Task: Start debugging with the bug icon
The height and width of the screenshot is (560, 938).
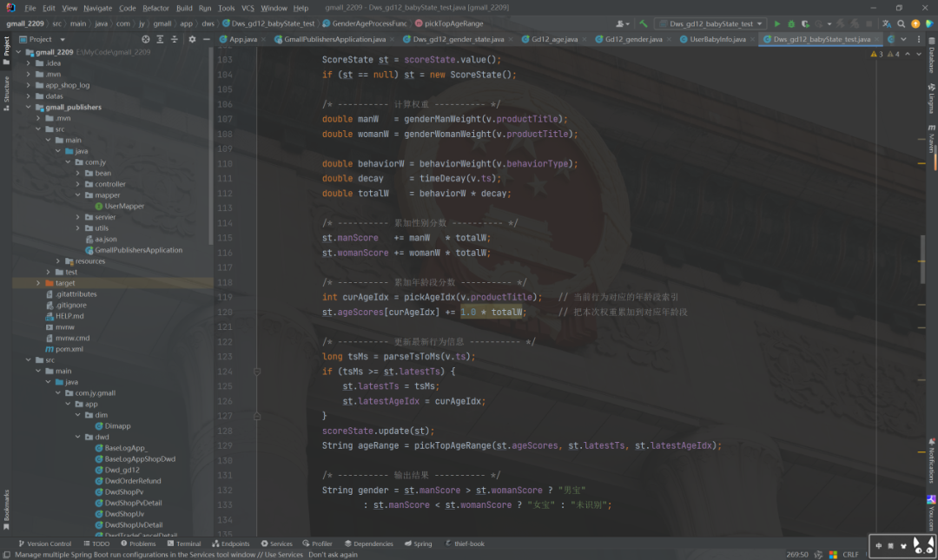Action: coord(791,23)
